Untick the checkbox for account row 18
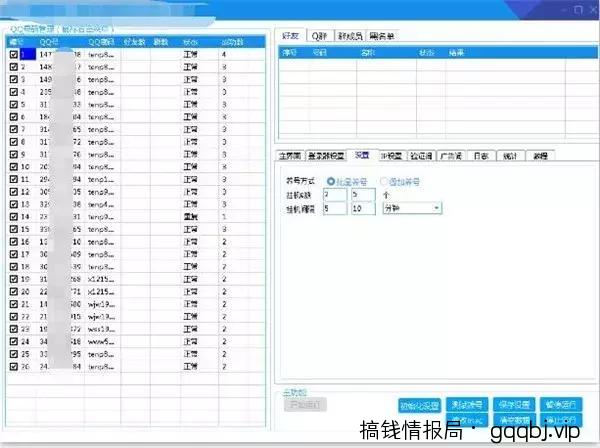Viewport: 600px width, 448px height. [14, 267]
